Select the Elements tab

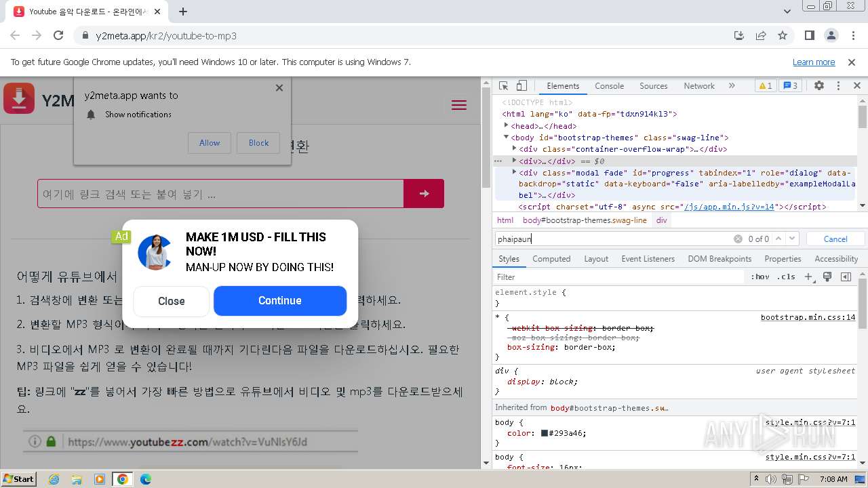[563, 86]
